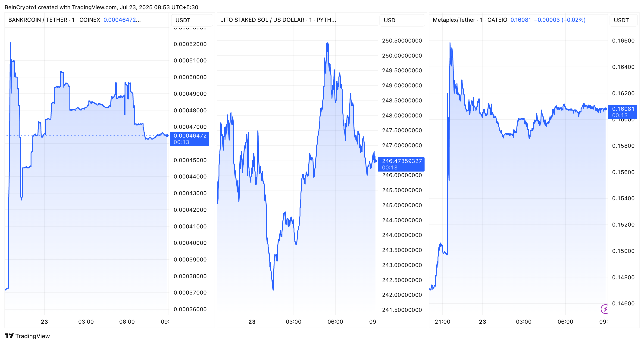Open the USDT currency selector on BANKRCOIN chart
This screenshot has width=644, height=344.
point(192,20)
